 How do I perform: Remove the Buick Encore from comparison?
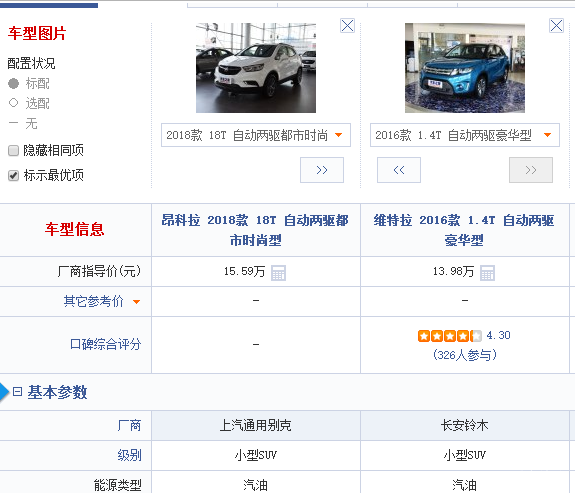[x=347, y=26]
